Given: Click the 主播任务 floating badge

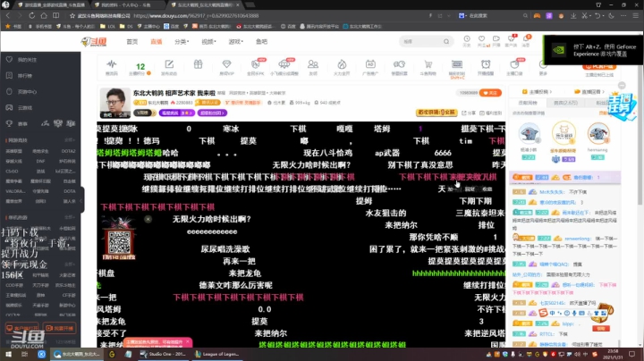Looking at the screenshot, I should pyautogui.click(x=622, y=105).
